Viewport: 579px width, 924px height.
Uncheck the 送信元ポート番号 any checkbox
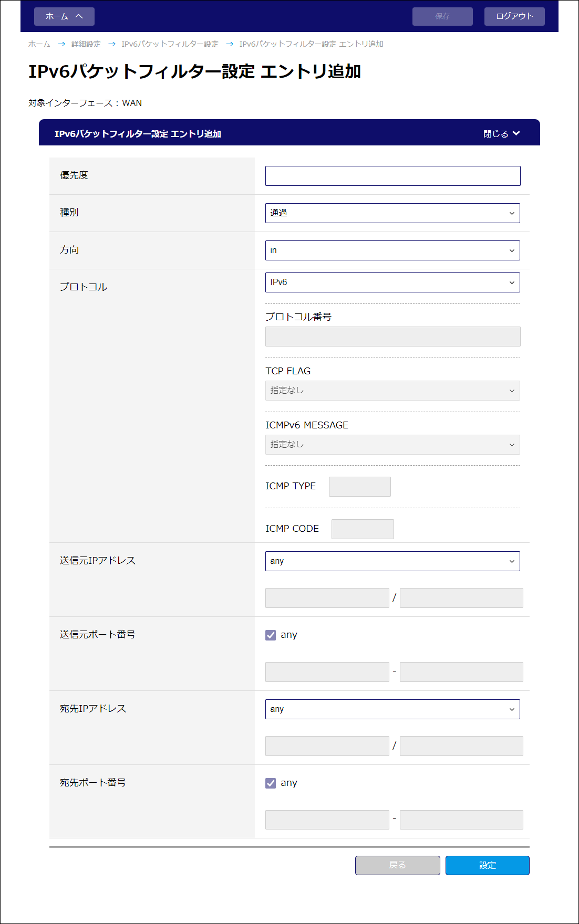coord(271,635)
